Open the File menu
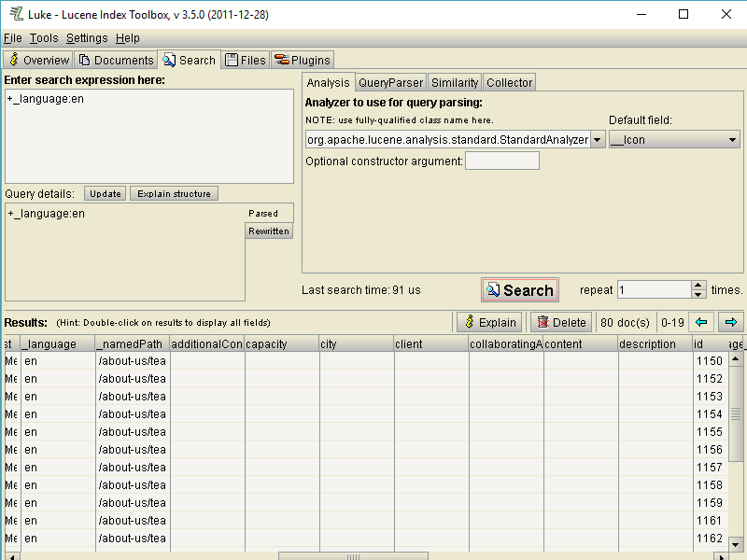747x560 pixels. [x=13, y=38]
